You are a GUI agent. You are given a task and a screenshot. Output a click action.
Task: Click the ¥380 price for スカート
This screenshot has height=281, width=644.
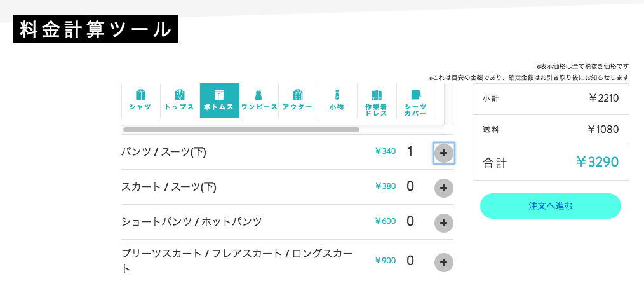click(x=386, y=186)
